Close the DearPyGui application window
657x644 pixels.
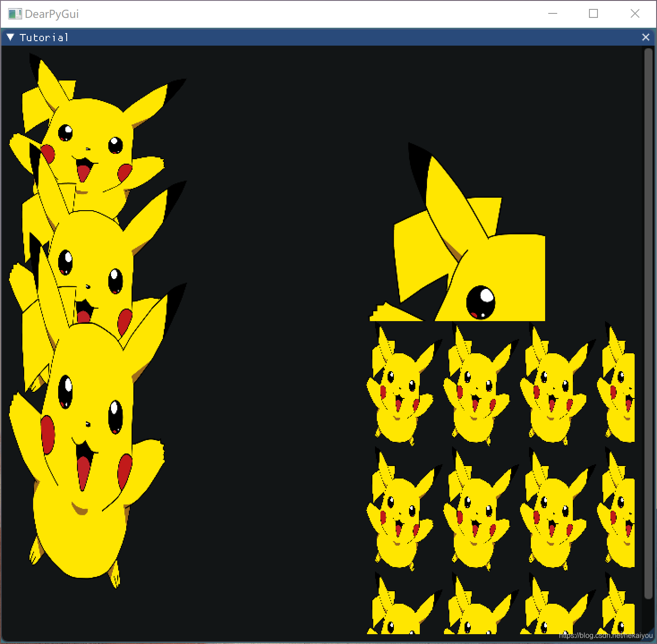pos(635,13)
